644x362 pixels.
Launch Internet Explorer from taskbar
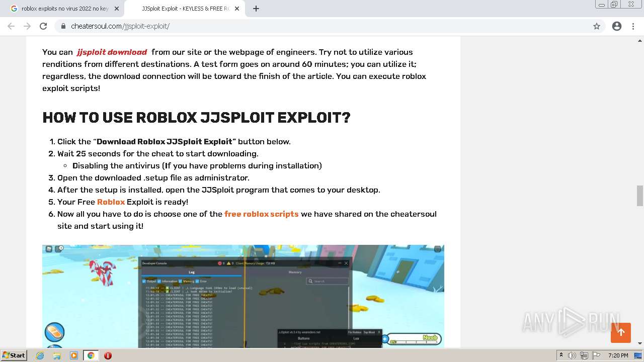point(40,355)
